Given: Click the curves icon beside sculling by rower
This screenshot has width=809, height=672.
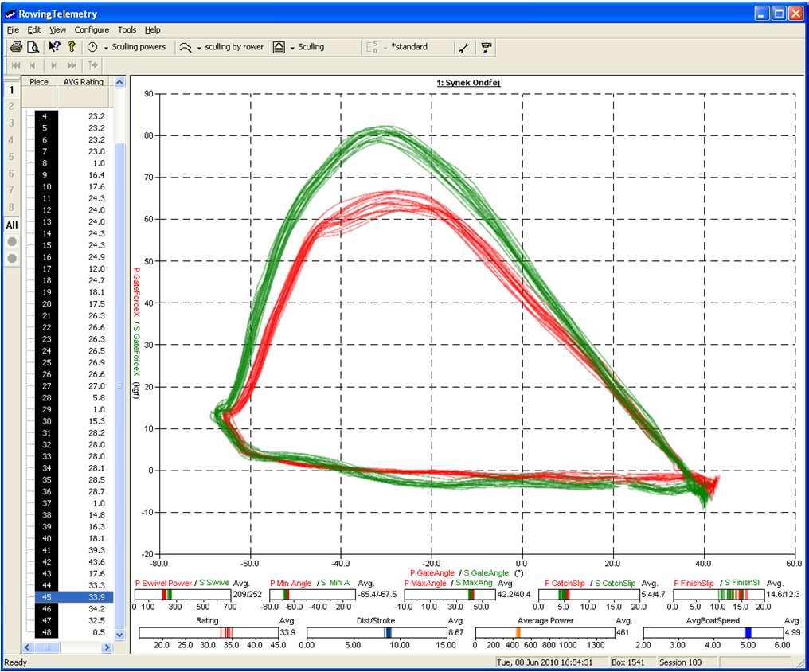Looking at the screenshot, I should coord(186,47).
